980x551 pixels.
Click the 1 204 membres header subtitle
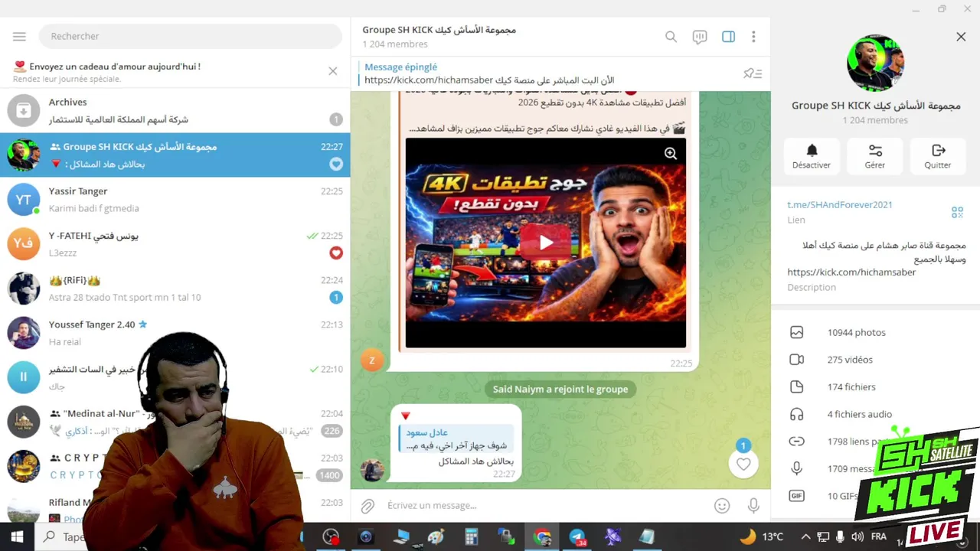pyautogui.click(x=395, y=44)
